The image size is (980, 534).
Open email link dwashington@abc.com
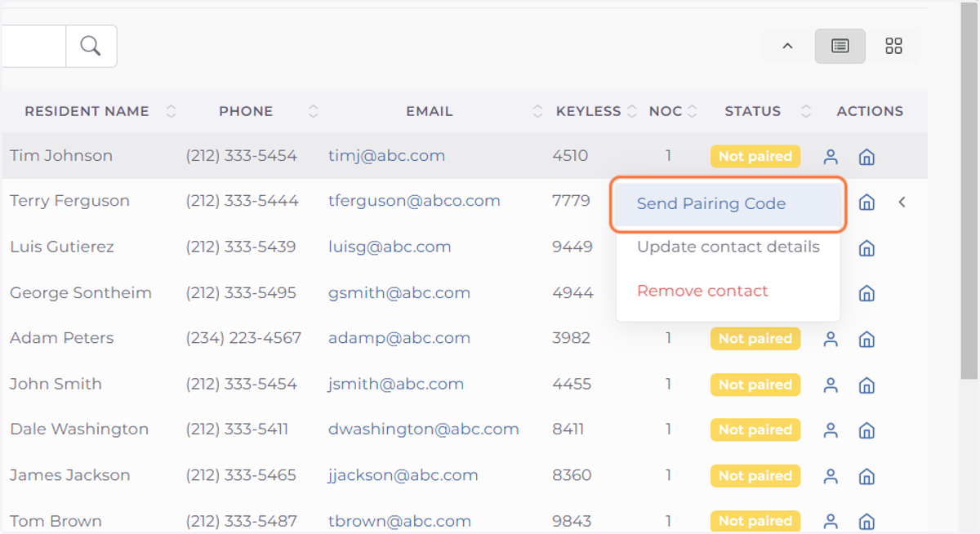coord(424,429)
